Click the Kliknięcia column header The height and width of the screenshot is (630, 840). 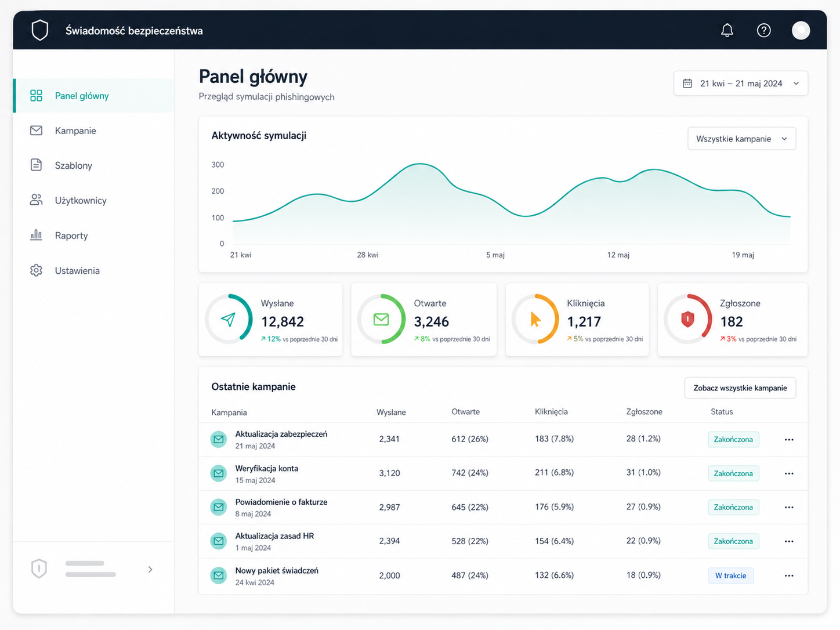(x=551, y=412)
